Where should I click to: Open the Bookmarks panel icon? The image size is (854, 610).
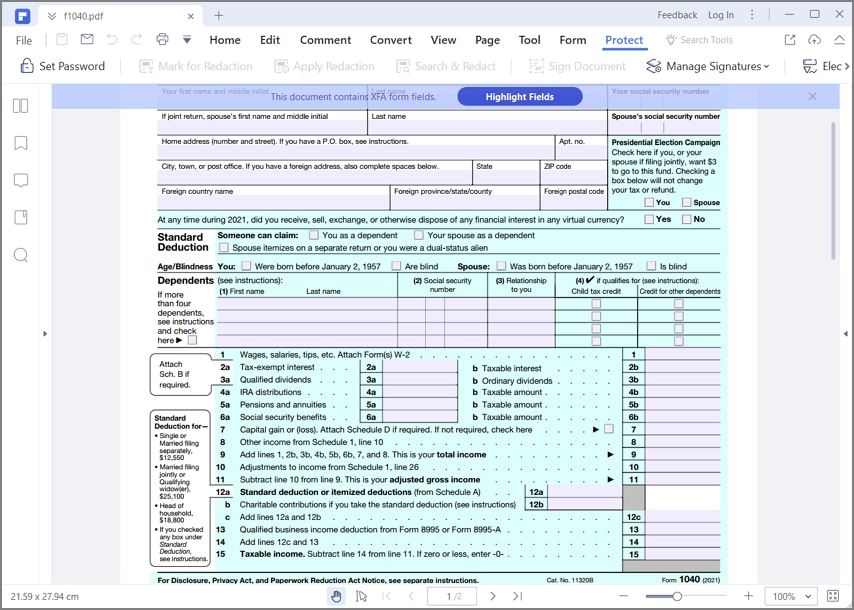tap(21, 141)
